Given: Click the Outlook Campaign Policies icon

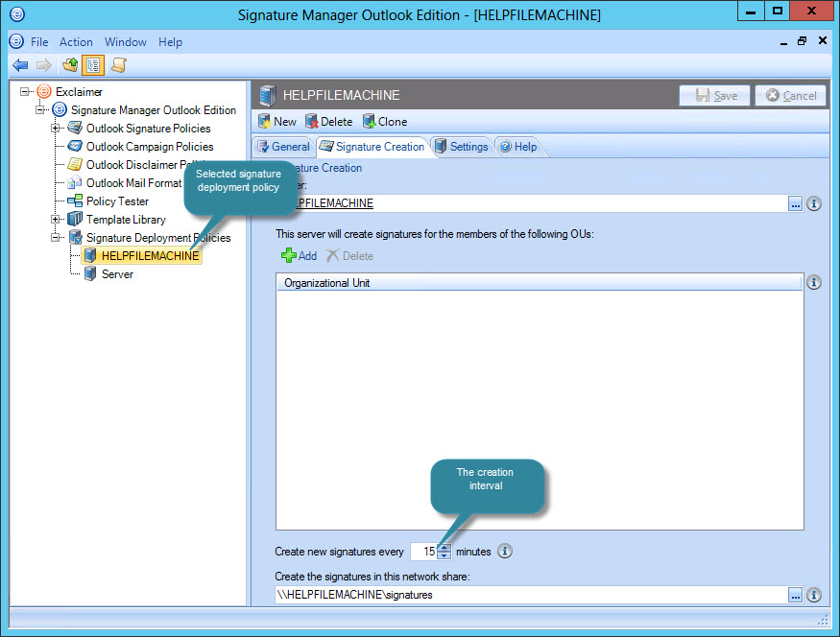Looking at the screenshot, I should tap(75, 146).
